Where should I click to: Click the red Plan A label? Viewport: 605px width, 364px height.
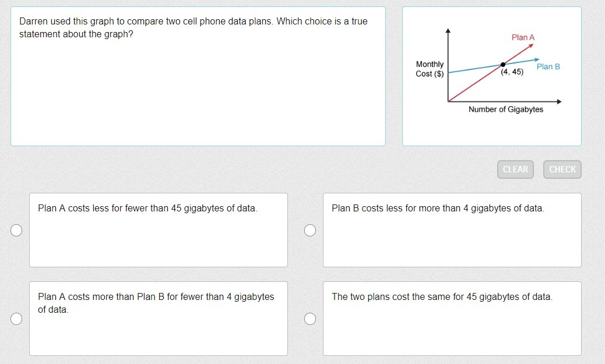coord(523,37)
